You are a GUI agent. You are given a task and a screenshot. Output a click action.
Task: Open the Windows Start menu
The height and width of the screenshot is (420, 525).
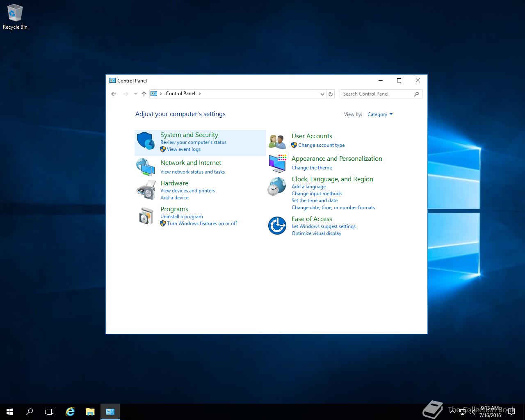[10, 411]
